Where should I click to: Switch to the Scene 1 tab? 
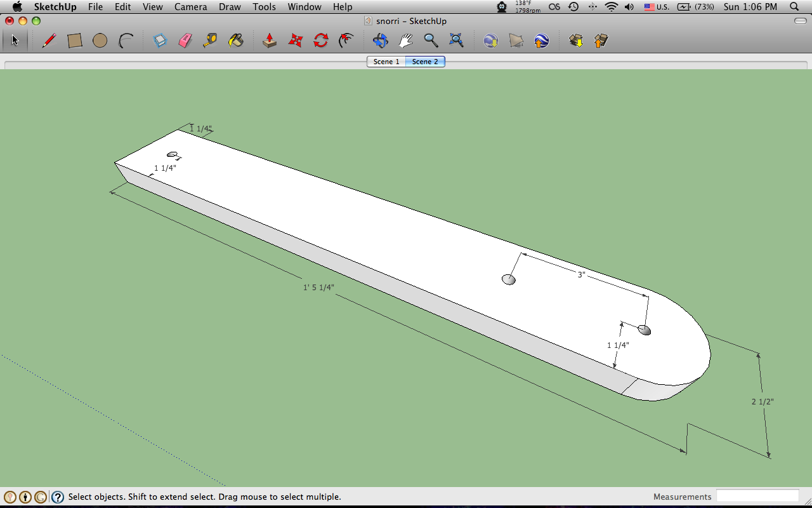tap(386, 62)
